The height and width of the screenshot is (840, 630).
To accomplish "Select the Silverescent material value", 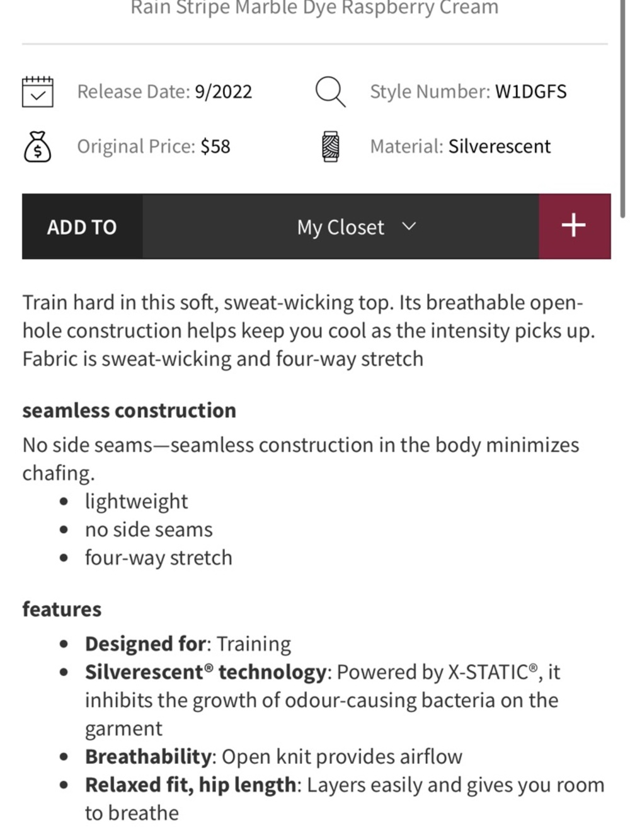I will 500,146.
